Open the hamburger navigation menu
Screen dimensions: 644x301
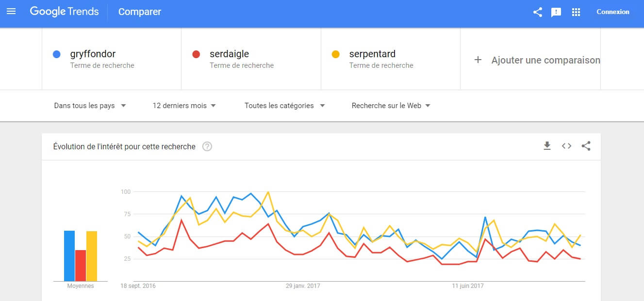click(x=11, y=12)
